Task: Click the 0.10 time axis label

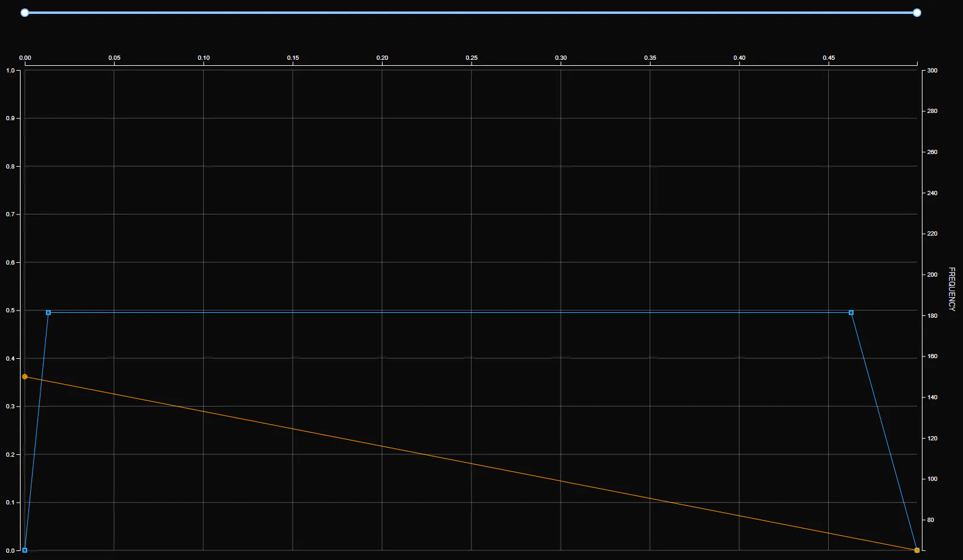Action: pos(204,58)
